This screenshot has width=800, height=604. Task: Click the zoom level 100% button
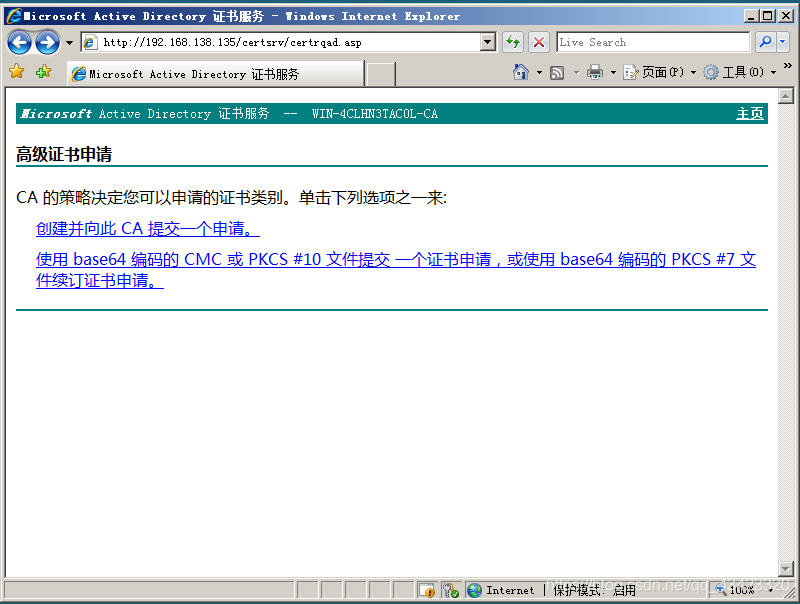click(736, 590)
